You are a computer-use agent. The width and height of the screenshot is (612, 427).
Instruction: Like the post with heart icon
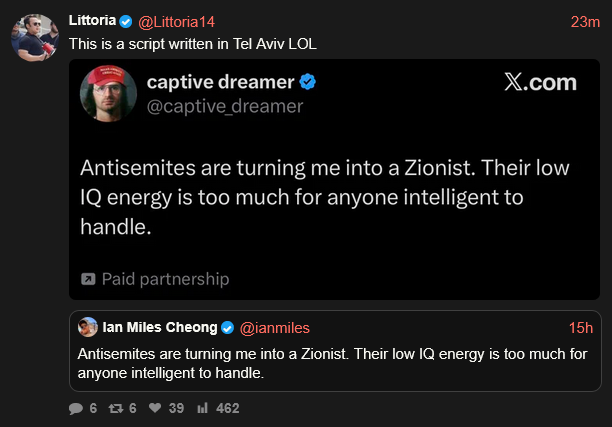click(155, 408)
